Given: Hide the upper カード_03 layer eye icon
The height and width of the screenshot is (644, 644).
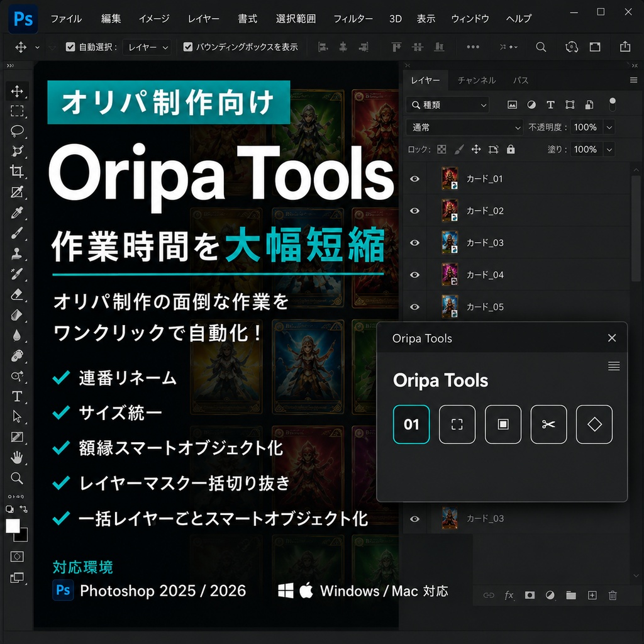Looking at the screenshot, I should 415,243.
